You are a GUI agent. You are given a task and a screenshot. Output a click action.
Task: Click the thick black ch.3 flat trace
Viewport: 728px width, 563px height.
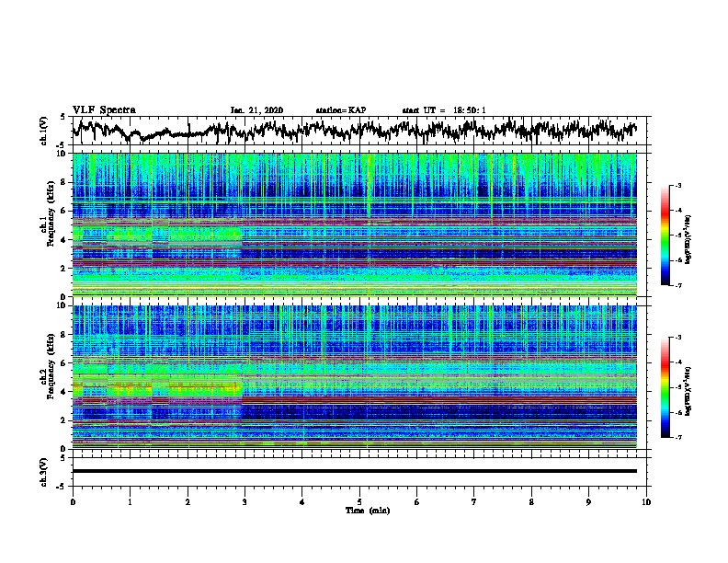pyautogui.click(x=354, y=471)
